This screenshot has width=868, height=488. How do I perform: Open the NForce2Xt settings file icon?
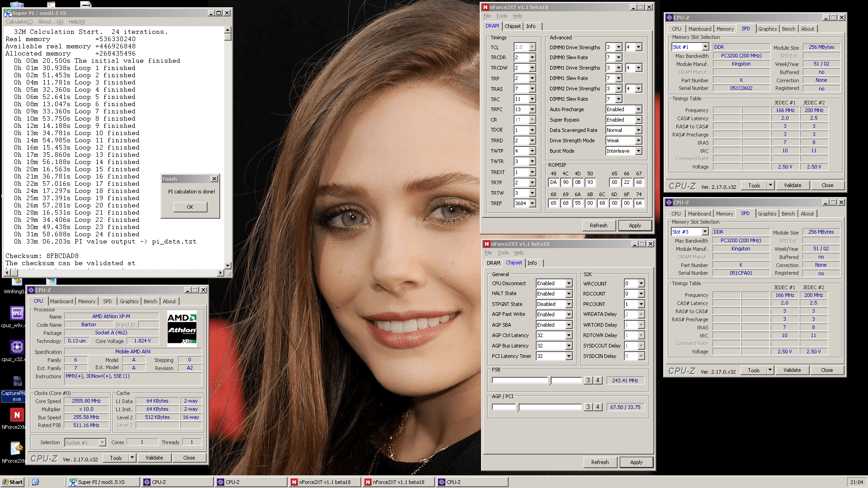17,448
